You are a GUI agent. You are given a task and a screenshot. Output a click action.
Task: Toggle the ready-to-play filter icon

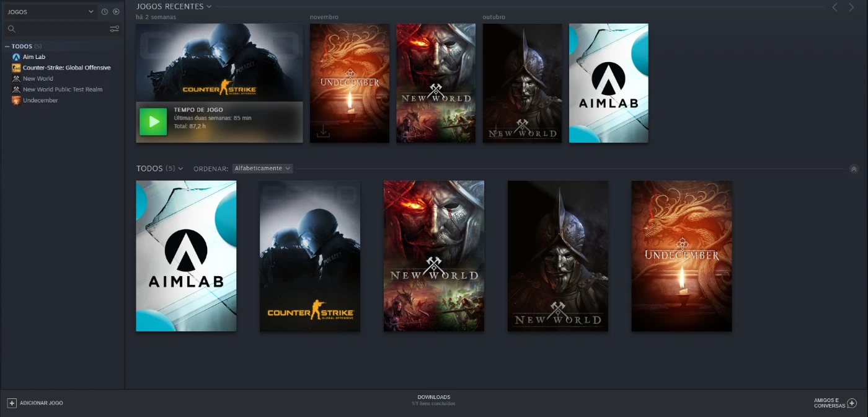[x=116, y=12]
